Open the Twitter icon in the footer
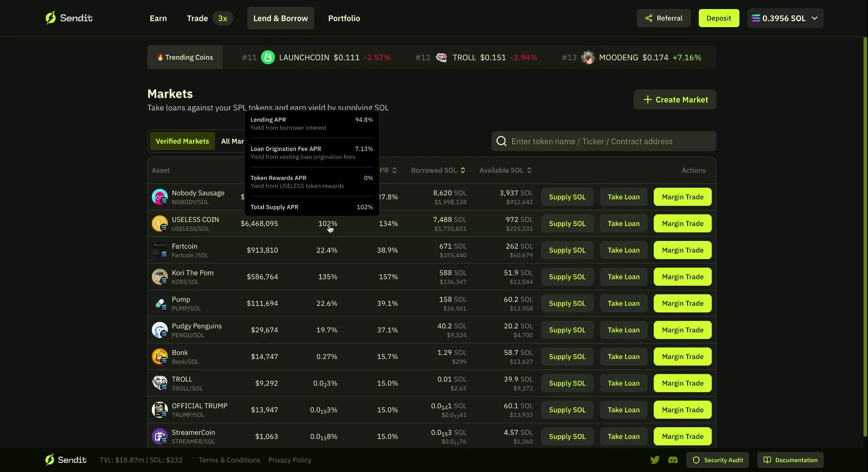This screenshot has height=472, width=868. tap(655, 460)
